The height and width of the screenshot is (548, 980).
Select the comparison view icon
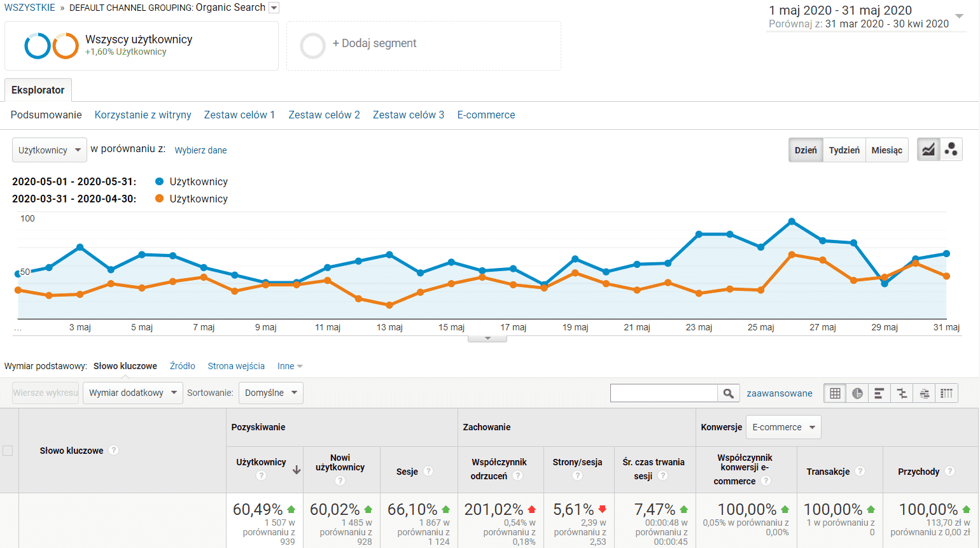[x=902, y=393]
